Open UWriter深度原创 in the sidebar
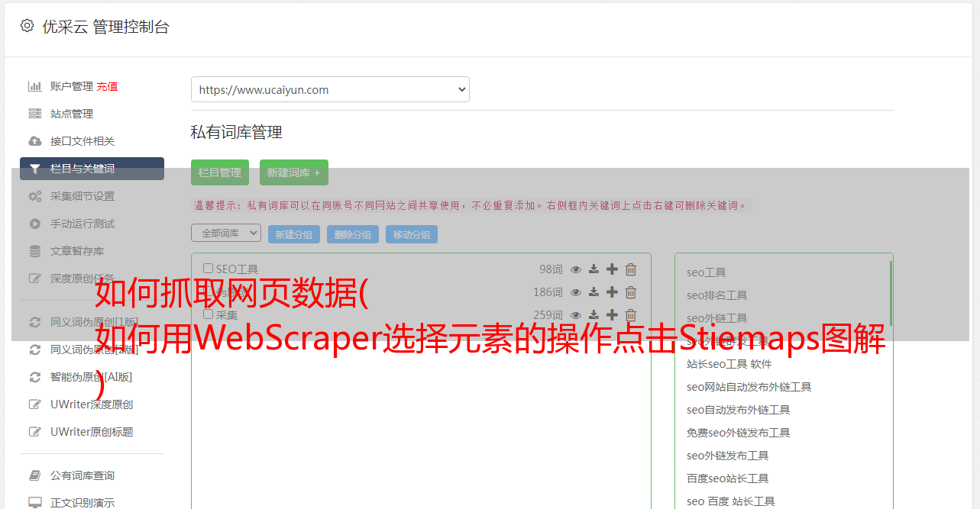 [92, 404]
